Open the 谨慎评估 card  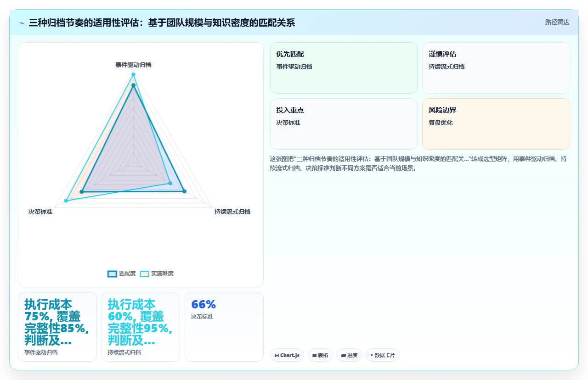[x=496, y=68]
